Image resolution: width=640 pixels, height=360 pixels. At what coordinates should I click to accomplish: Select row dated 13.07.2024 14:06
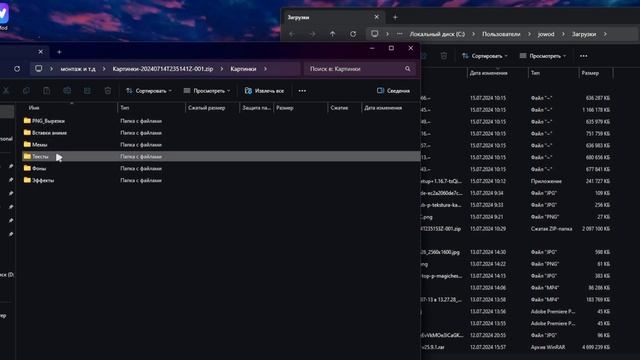click(516, 288)
